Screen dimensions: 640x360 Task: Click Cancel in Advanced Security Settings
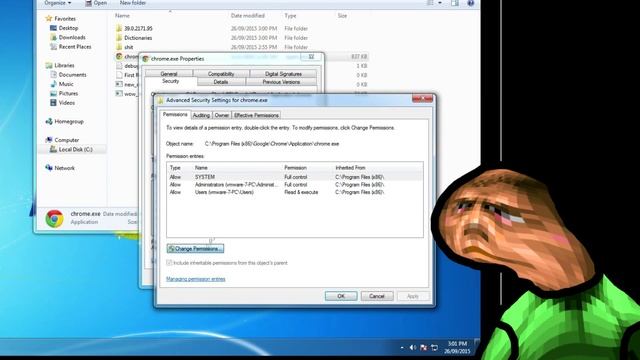point(377,296)
